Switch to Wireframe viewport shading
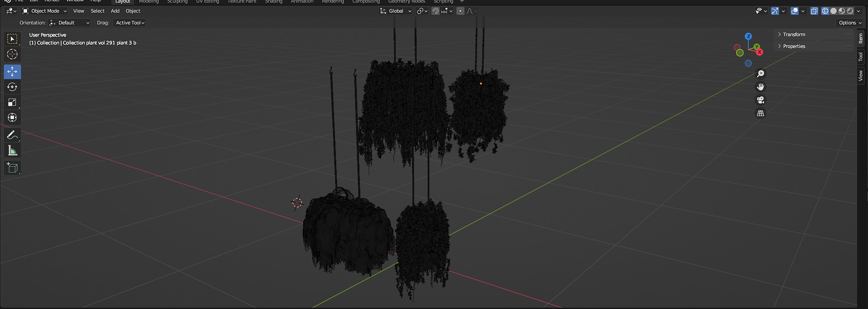Image resolution: width=868 pixels, height=309 pixels. click(825, 11)
